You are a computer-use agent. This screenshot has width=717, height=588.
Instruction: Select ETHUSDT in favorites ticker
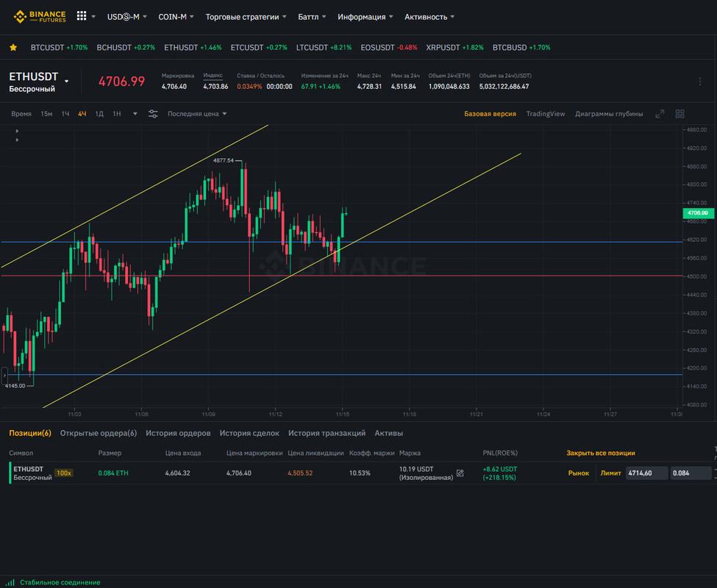[193, 48]
